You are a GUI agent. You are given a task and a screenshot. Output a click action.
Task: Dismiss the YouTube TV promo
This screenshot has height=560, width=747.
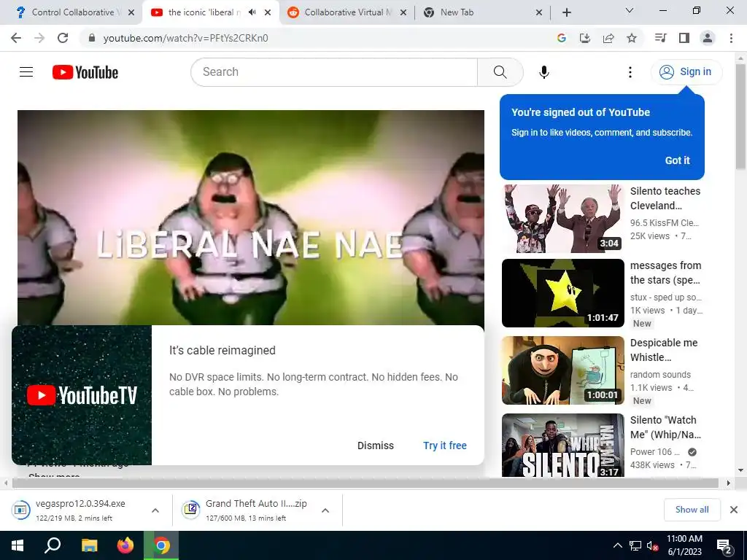pos(376,446)
